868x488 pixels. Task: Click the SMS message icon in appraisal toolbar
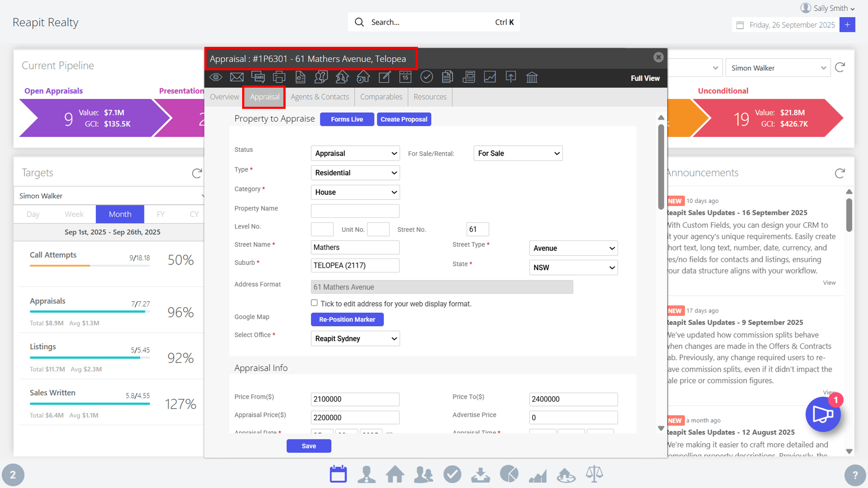[x=258, y=77]
